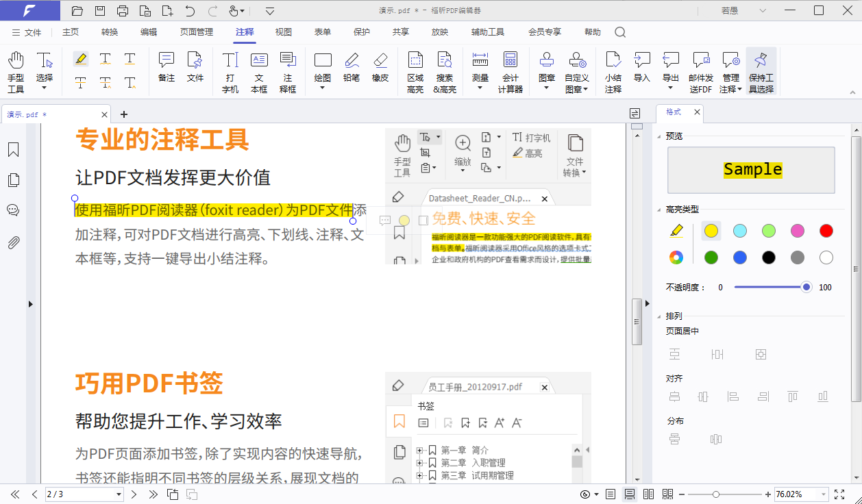The height and width of the screenshot is (504, 862).
Task: Open Search & Highlight (搜索&高亮)
Action: [x=445, y=72]
